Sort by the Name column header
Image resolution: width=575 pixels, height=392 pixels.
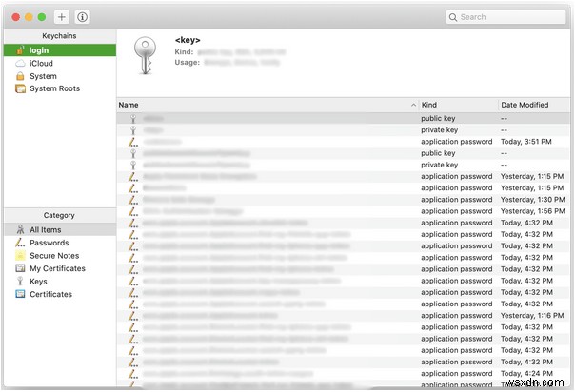pyautogui.click(x=267, y=104)
